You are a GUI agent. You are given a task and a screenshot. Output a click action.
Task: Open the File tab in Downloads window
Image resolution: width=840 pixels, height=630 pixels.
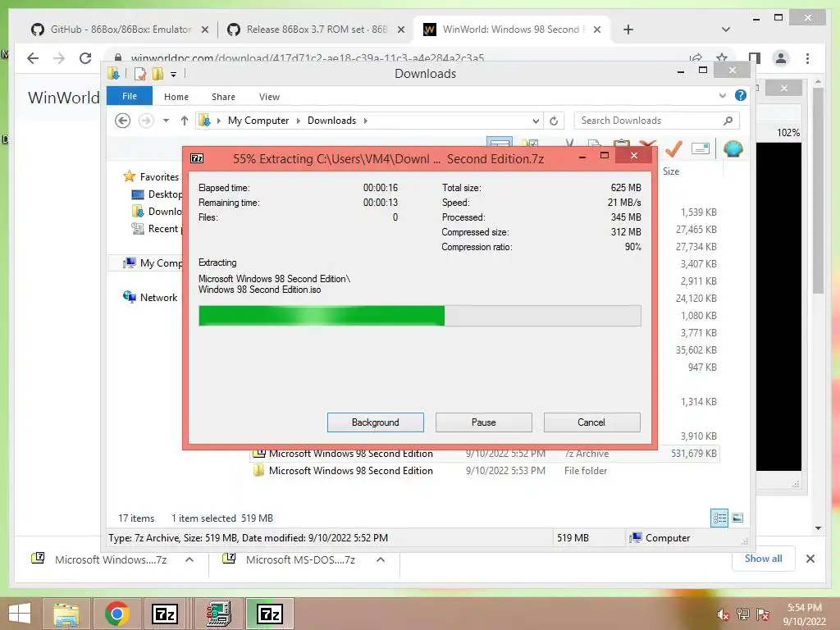click(x=130, y=97)
